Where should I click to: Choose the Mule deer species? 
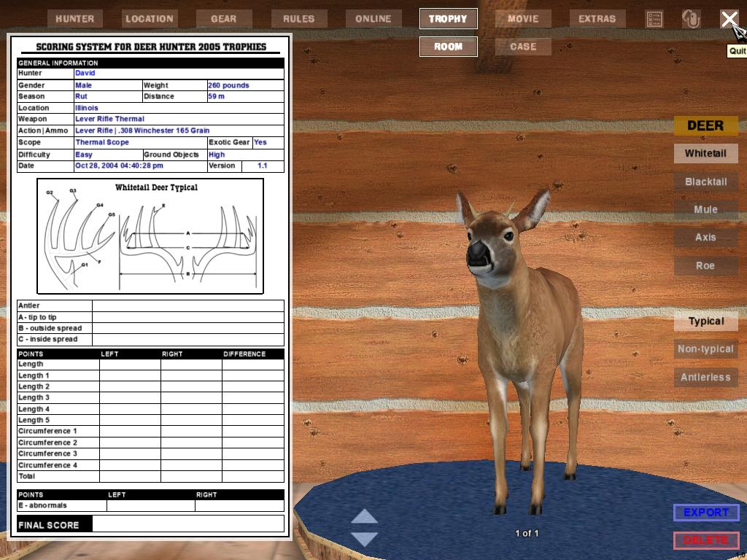705,209
